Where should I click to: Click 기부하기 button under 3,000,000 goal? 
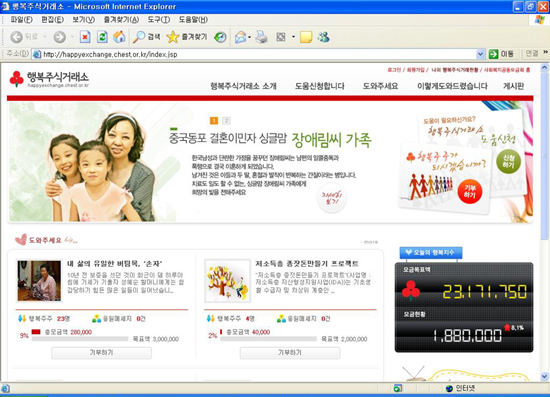click(x=101, y=352)
